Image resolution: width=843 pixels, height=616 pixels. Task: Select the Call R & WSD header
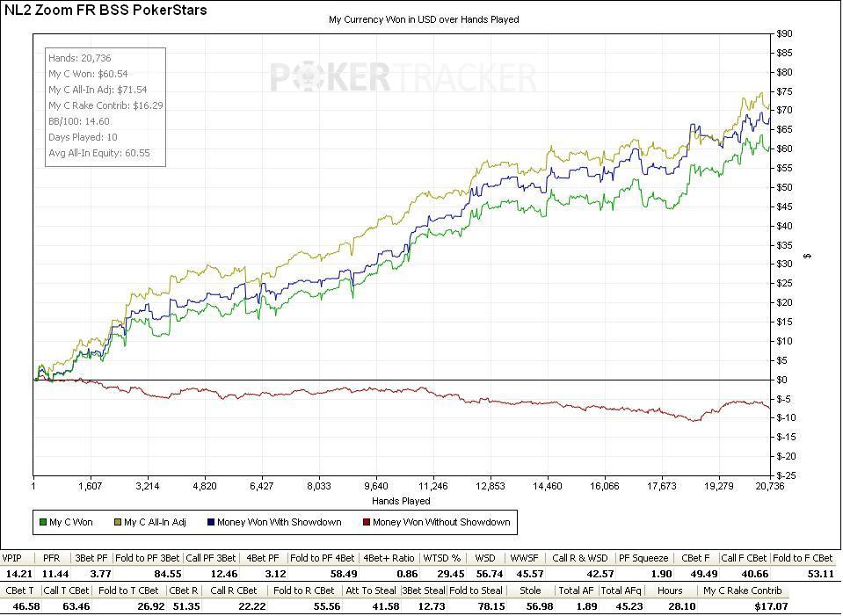tap(579, 558)
